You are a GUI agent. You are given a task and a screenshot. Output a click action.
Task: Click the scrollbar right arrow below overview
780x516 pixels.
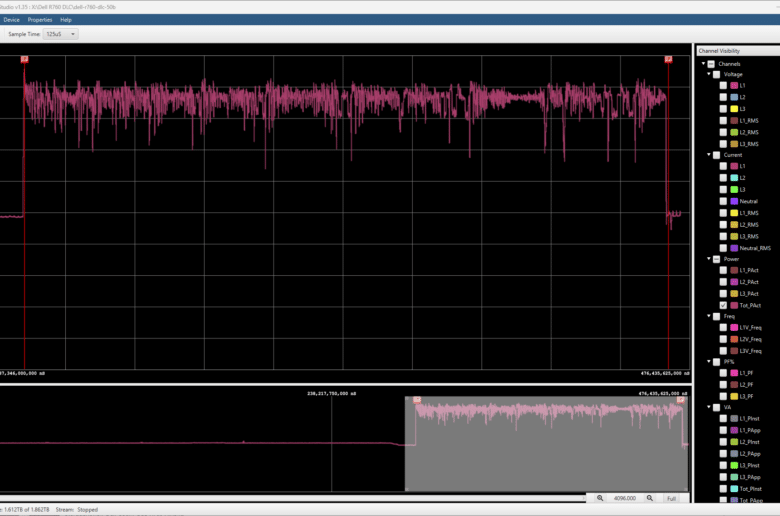coord(584,498)
